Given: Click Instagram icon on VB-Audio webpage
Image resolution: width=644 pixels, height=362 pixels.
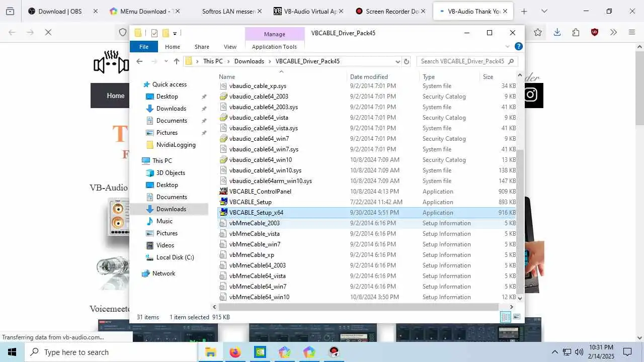Looking at the screenshot, I should coord(531,95).
